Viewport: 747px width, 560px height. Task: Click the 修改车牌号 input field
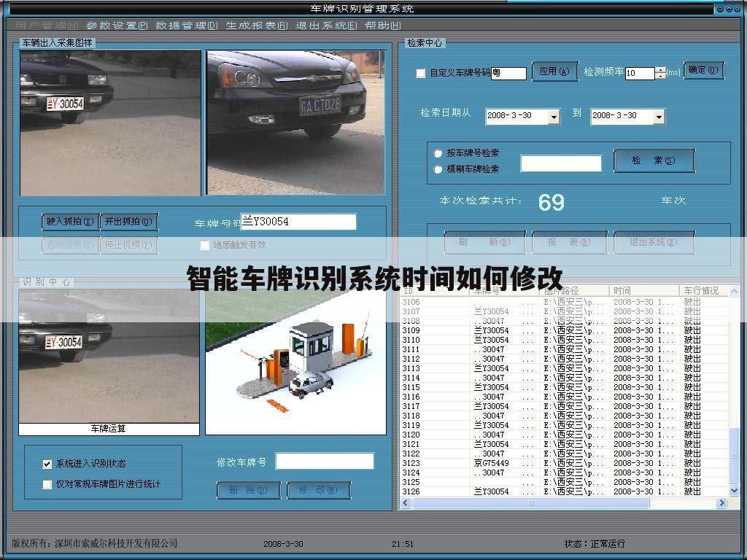point(325,461)
